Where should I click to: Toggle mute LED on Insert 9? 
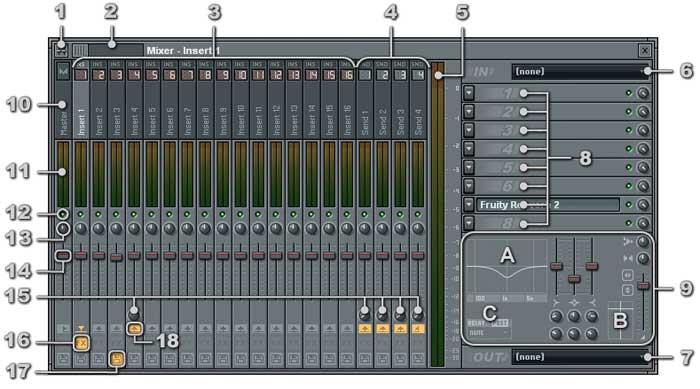click(223, 214)
